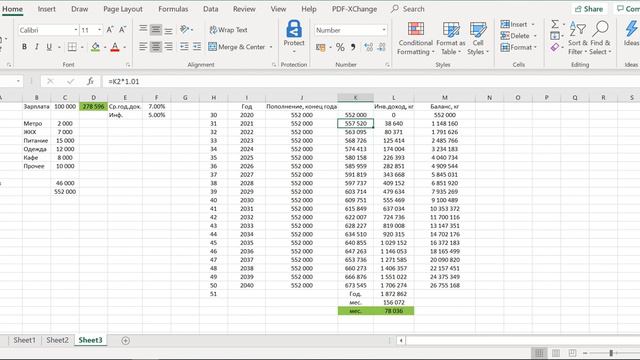Click the ribbon Search box

(408, 9)
